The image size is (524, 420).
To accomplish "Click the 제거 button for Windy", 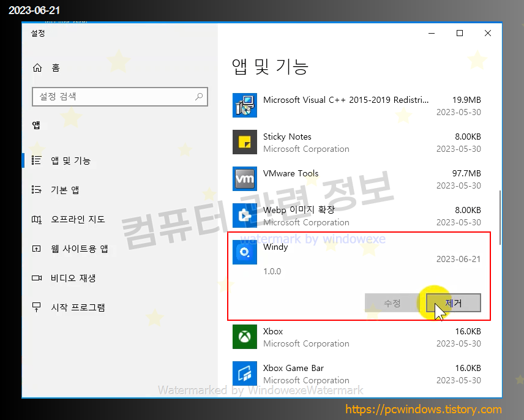I will 454,303.
